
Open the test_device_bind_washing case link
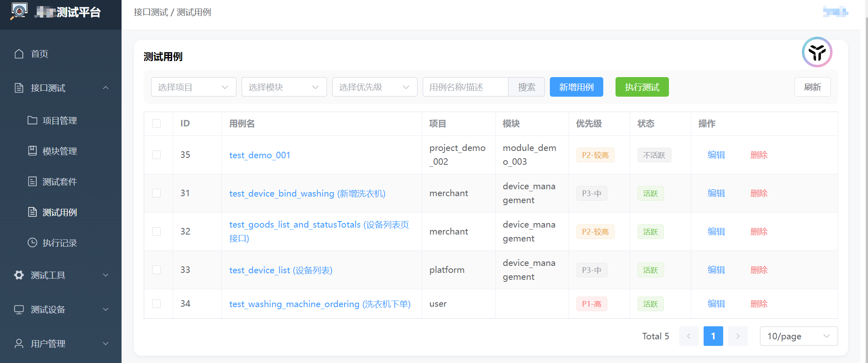(307, 193)
